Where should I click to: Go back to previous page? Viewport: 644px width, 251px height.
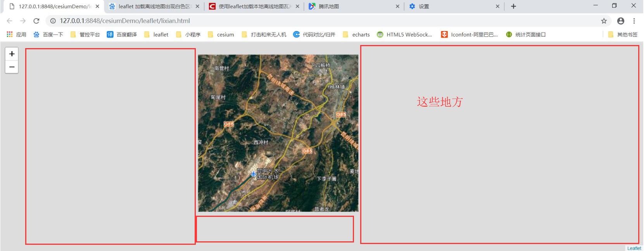[10, 21]
